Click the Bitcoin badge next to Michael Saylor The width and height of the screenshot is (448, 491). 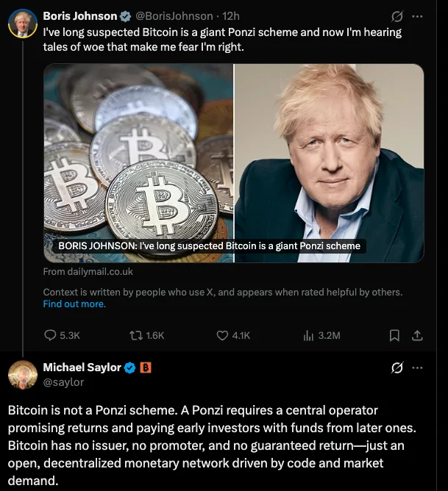(x=146, y=368)
